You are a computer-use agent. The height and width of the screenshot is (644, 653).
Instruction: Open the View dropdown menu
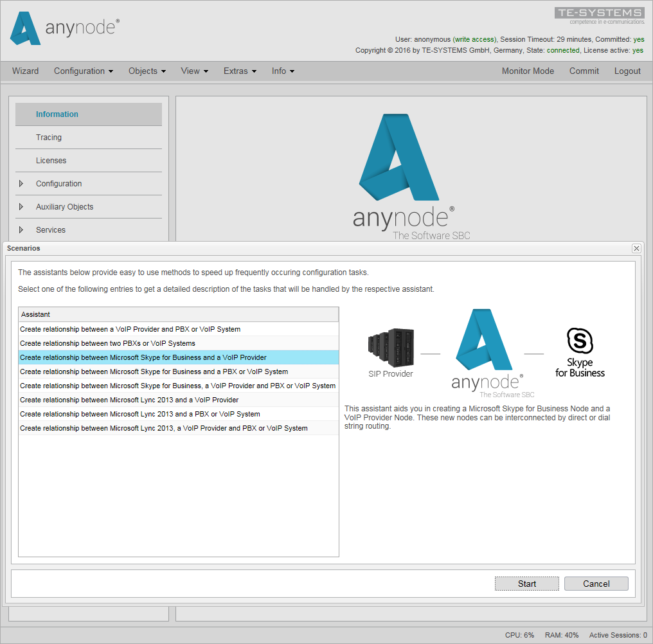coord(195,71)
